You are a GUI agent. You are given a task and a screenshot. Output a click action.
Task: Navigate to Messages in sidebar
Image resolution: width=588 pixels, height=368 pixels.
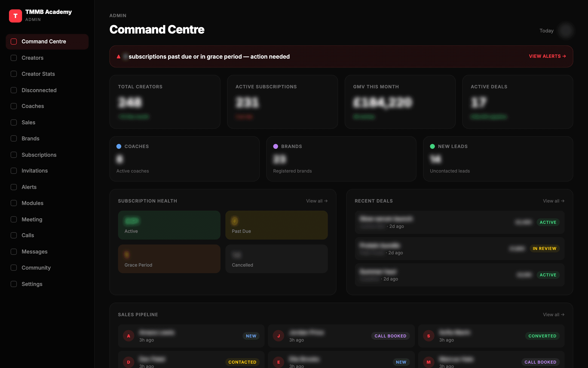point(47,252)
